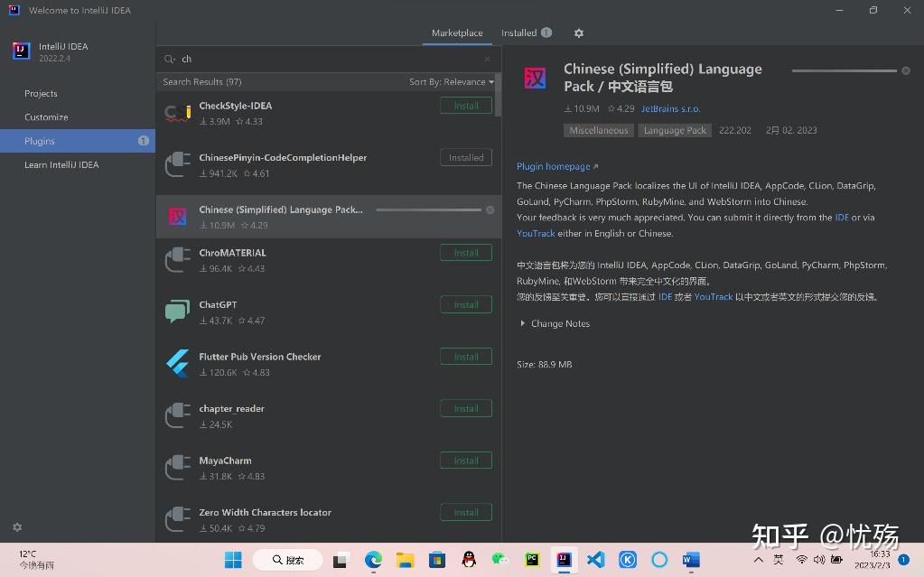Open the IDE options gear at the sidebar bottom
This screenshot has width=924, height=577.
(x=17, y=527)
